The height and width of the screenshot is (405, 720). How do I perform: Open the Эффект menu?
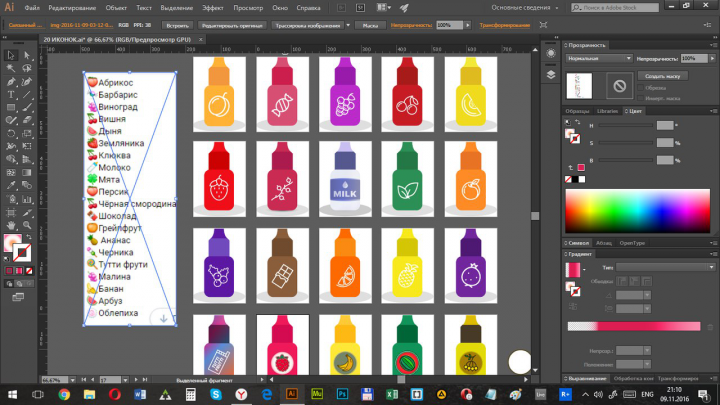pyautogui.click(x=213, y=8)
